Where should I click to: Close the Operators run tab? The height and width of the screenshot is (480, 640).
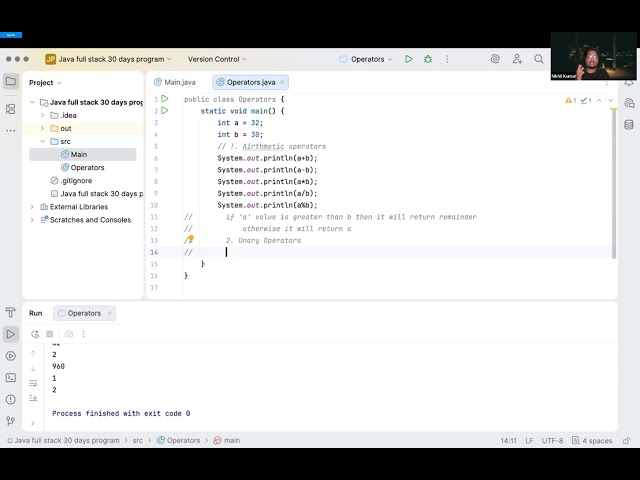pos(109,313)
